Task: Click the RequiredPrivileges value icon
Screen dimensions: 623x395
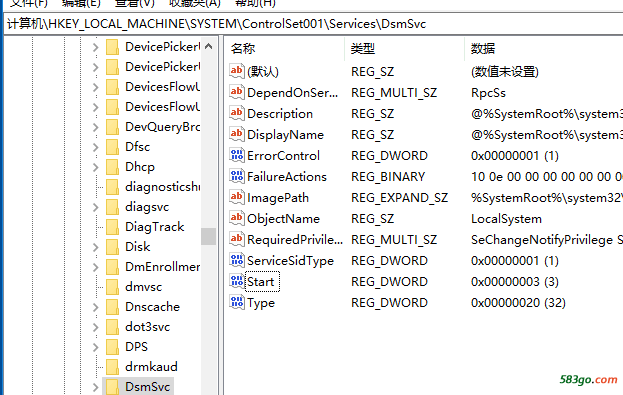Action: point(237,240)
